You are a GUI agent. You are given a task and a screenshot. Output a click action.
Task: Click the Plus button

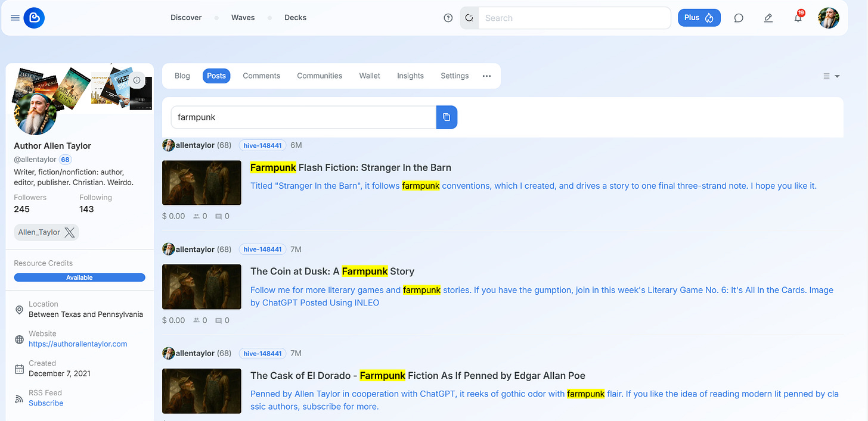click(699, 18)
